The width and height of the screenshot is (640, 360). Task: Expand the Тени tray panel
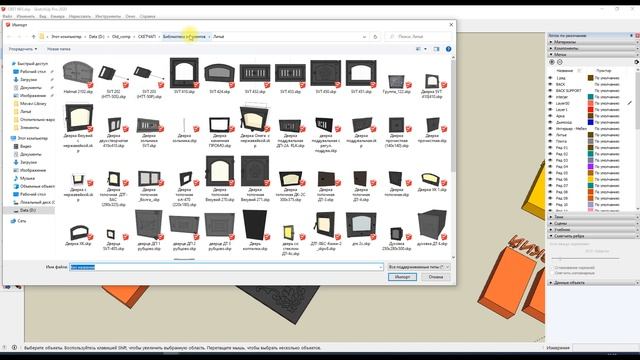tap(593, 217)
